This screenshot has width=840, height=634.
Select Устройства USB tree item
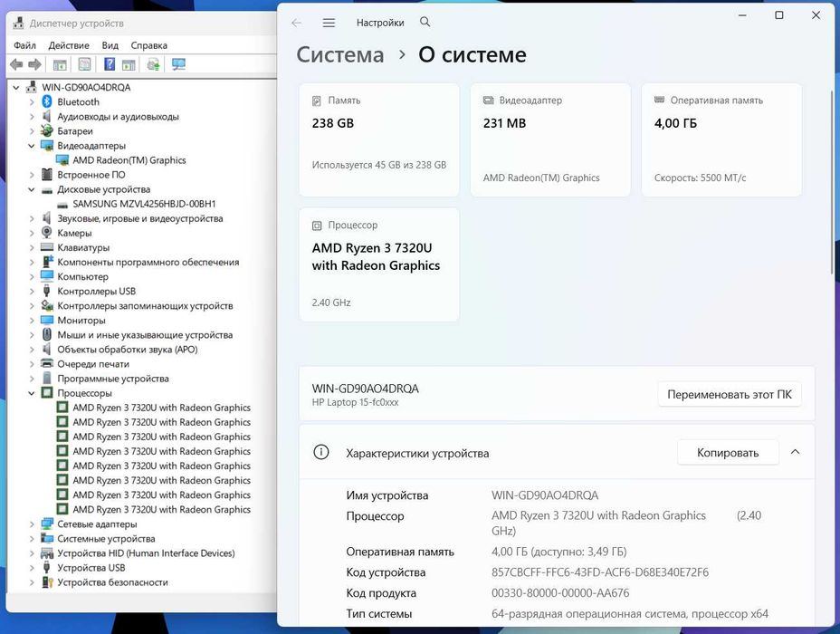91,568
